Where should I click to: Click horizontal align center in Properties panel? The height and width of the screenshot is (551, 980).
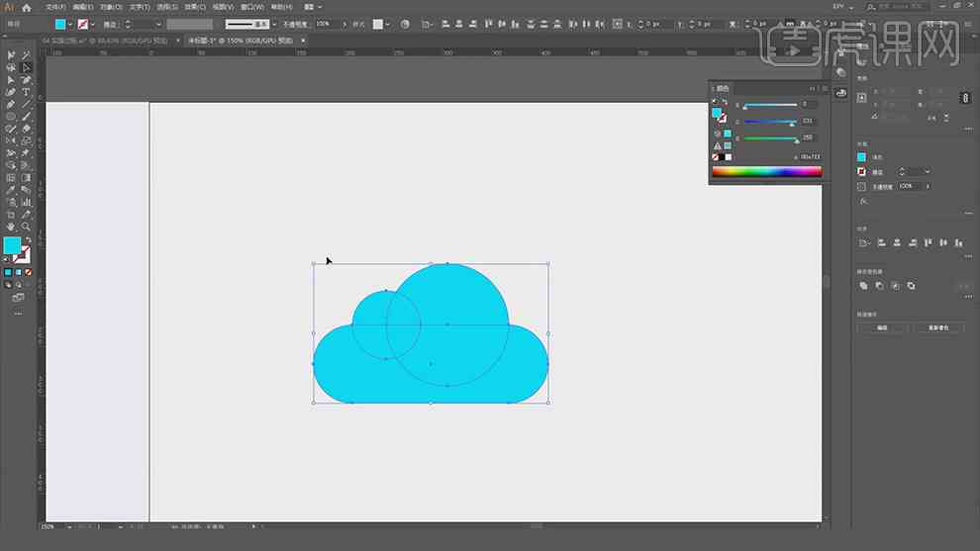pos(897,242)
